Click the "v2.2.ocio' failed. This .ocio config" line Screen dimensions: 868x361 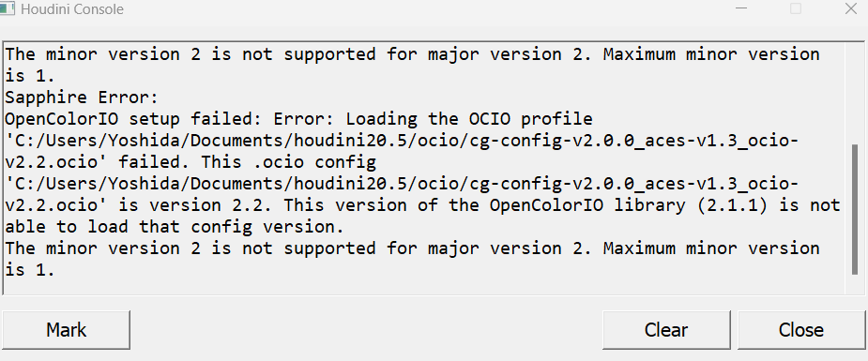(191, 162)
